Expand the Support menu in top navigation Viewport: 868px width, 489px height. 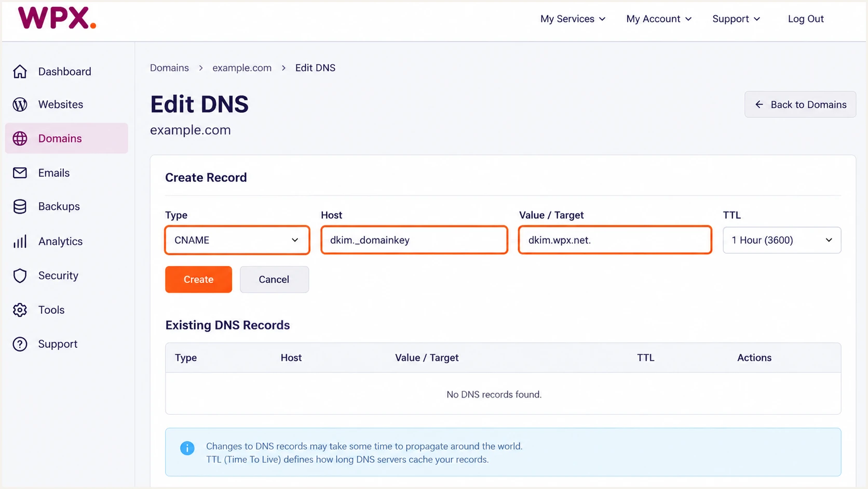[736, 19]
